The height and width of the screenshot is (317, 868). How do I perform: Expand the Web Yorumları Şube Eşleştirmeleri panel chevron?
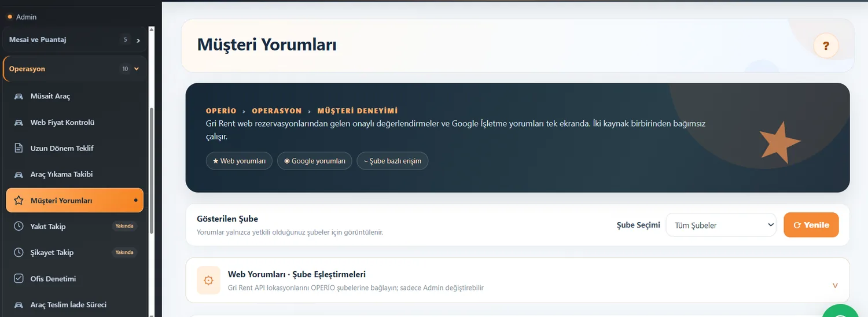tap(835, 285)
